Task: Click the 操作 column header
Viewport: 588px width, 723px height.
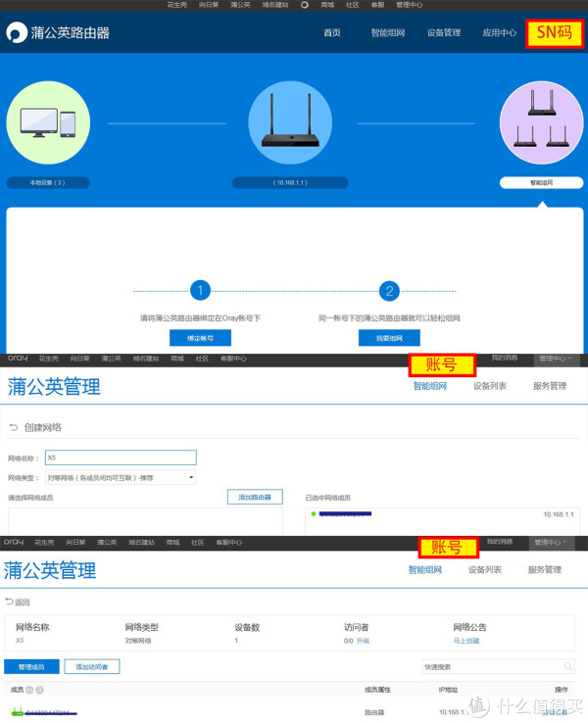Action: (x=562, y=690)
